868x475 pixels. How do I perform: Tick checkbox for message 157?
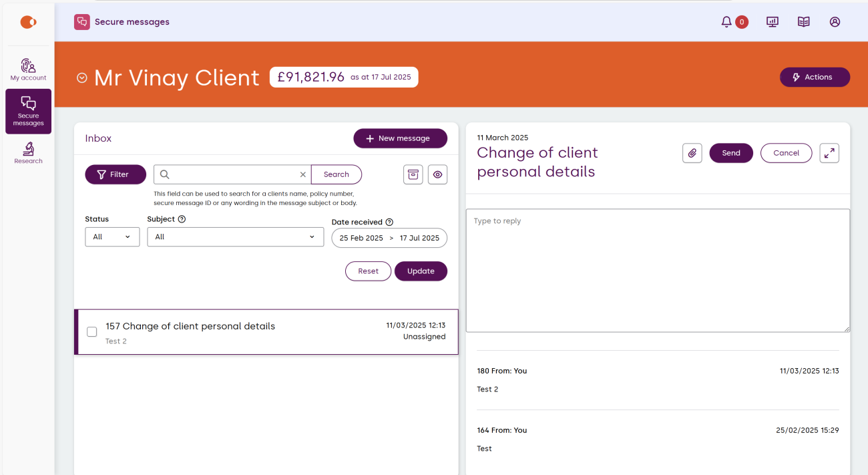pyautogui.click(x=92, y=331)
